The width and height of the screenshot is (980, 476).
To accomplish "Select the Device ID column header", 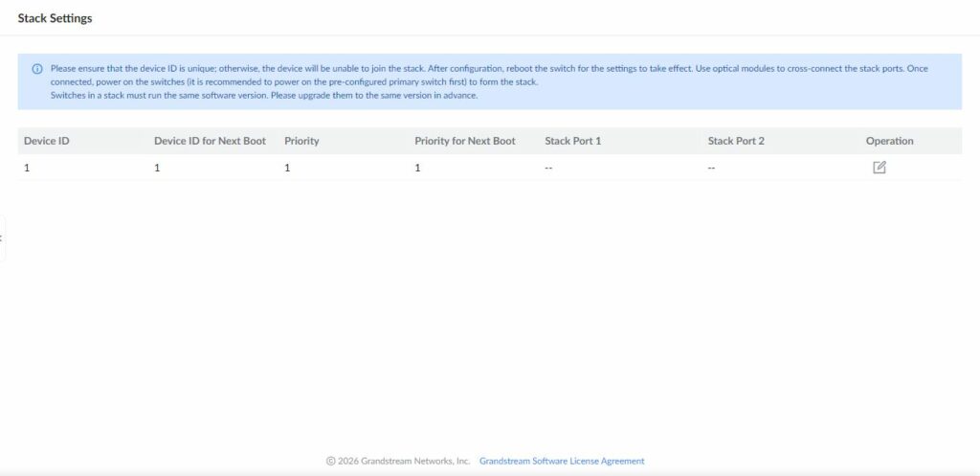I will point(46,141).
